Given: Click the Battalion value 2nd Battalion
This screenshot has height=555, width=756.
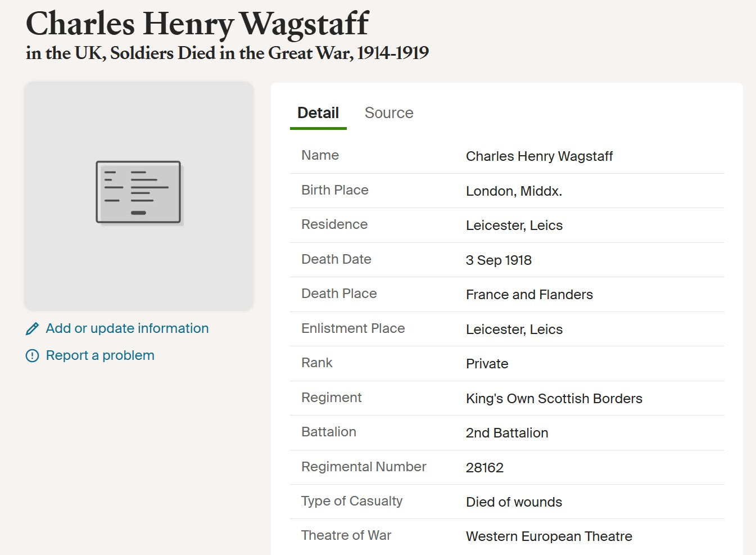Looking at the screenshot, I should coord(506,433).
